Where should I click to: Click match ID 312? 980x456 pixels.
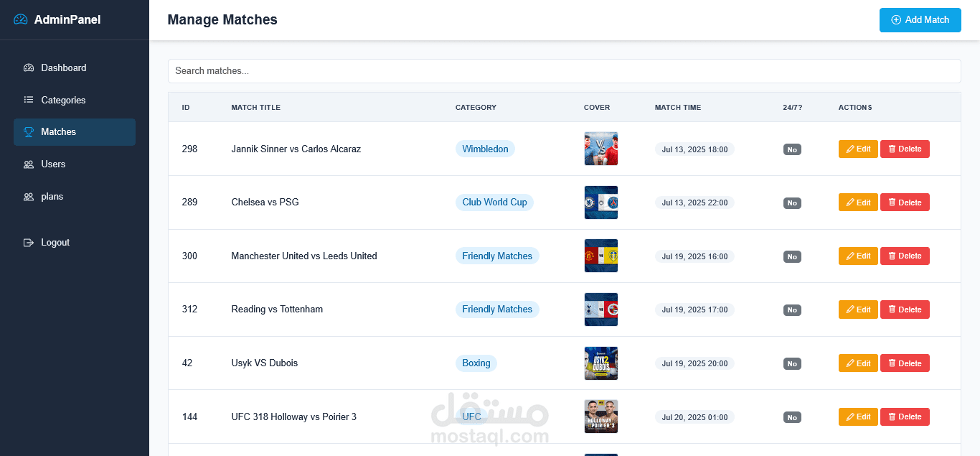[189, 310]
